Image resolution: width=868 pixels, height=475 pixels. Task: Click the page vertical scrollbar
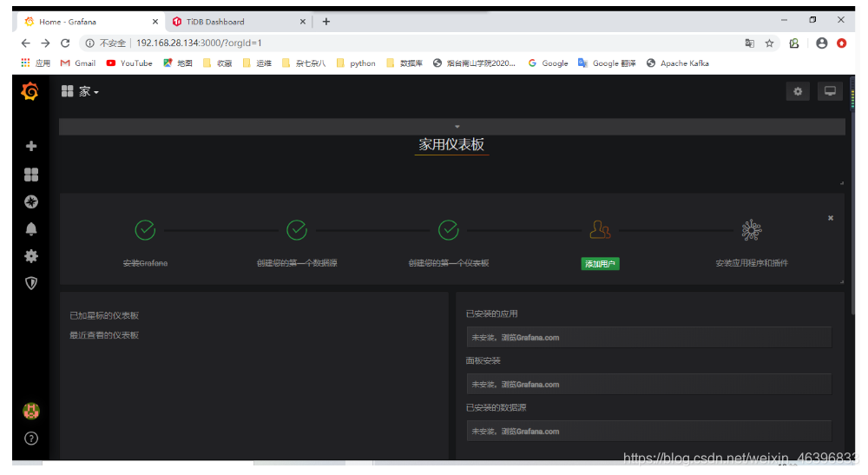pos(852,196)
